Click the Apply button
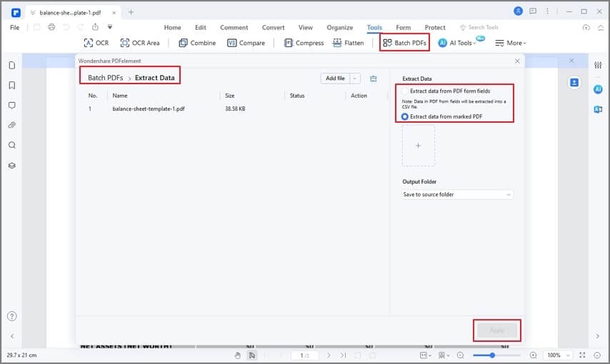This screenshot has width=610, height=364. click(497, 330)
